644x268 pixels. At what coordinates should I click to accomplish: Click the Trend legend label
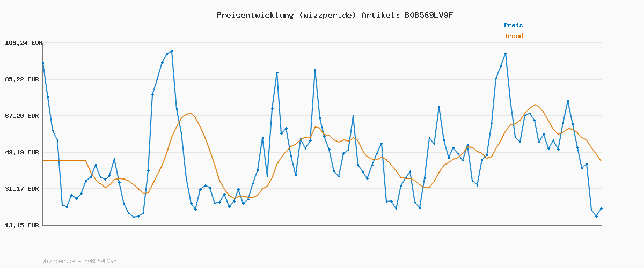point(513,36)
